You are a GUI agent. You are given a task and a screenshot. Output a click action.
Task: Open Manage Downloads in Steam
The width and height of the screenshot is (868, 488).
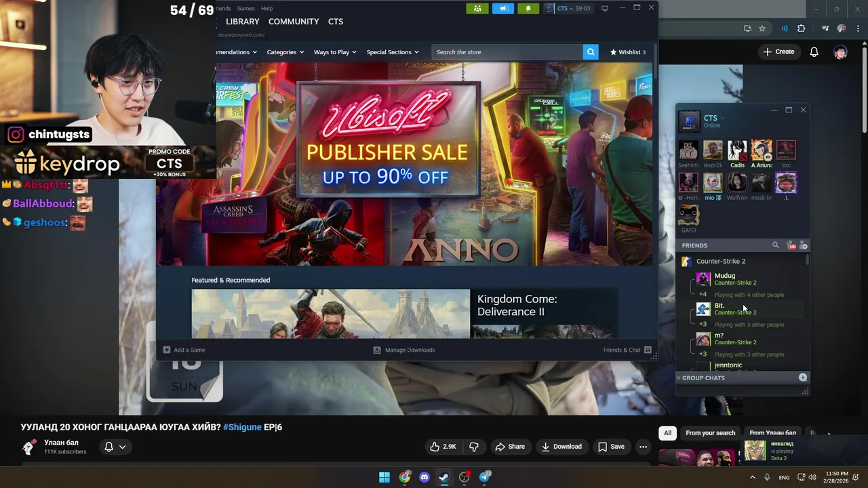click(404, 350)
